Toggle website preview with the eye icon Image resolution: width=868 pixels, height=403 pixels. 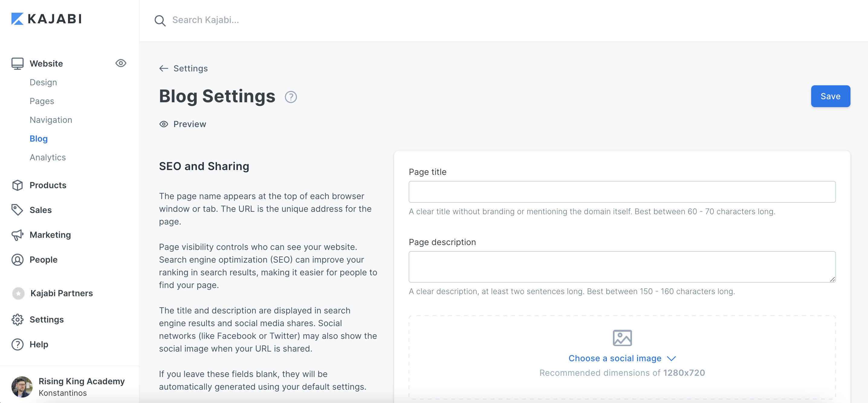coord(121,63)
